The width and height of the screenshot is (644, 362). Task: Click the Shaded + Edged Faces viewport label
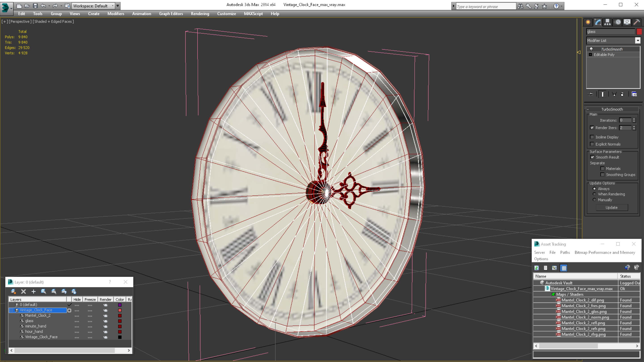coord(53,21)
